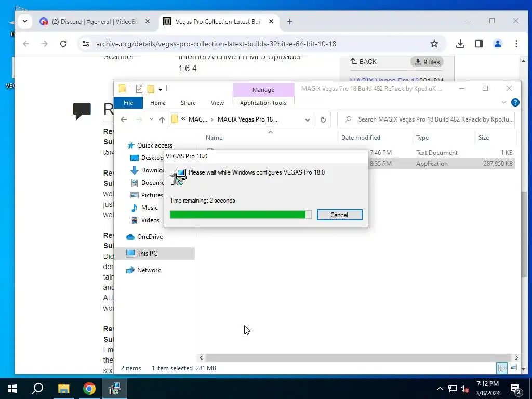Refresh the Explorer folder view
The image size is (532, 399).
click(323, 120)
